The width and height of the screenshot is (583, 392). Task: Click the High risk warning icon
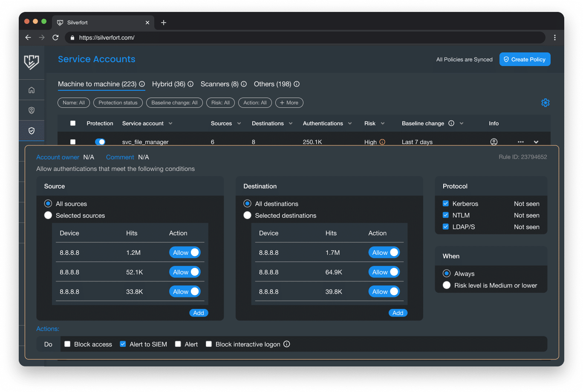382,142
